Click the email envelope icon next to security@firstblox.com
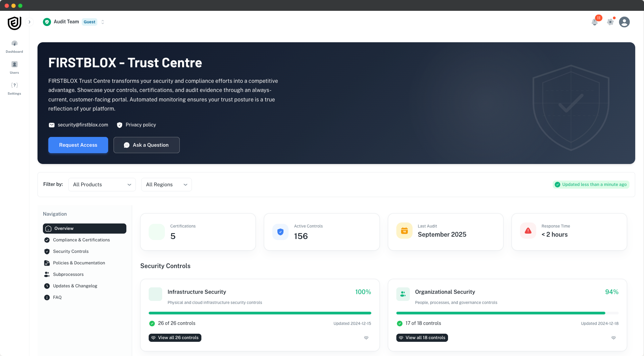 [x=51, y=125]
